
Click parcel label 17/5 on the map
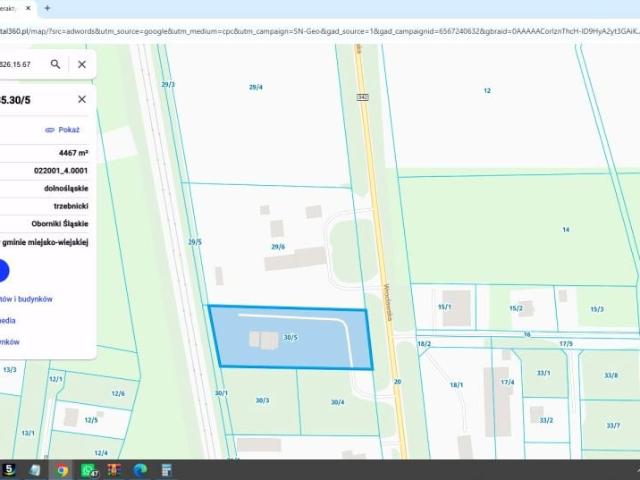pyautogui.click(x=566, y=344)
